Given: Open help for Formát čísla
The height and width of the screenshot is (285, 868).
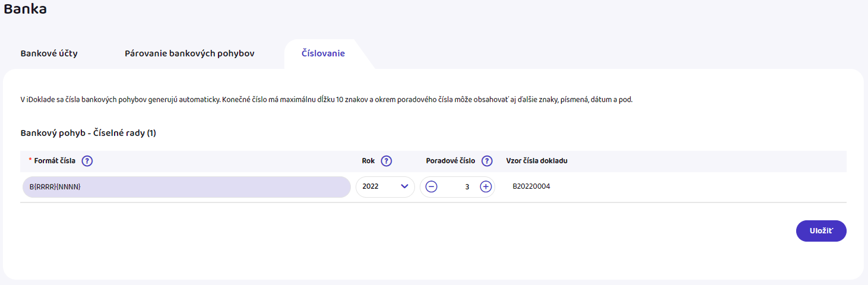Looking at the screenshot, I should click(x=87, y=161).
